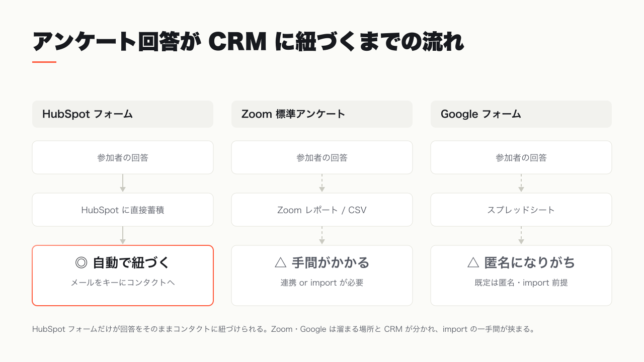This screenshot has height=362, width=644.
Task: Select the △ 匿名になりがち heading
Action: 521,262
